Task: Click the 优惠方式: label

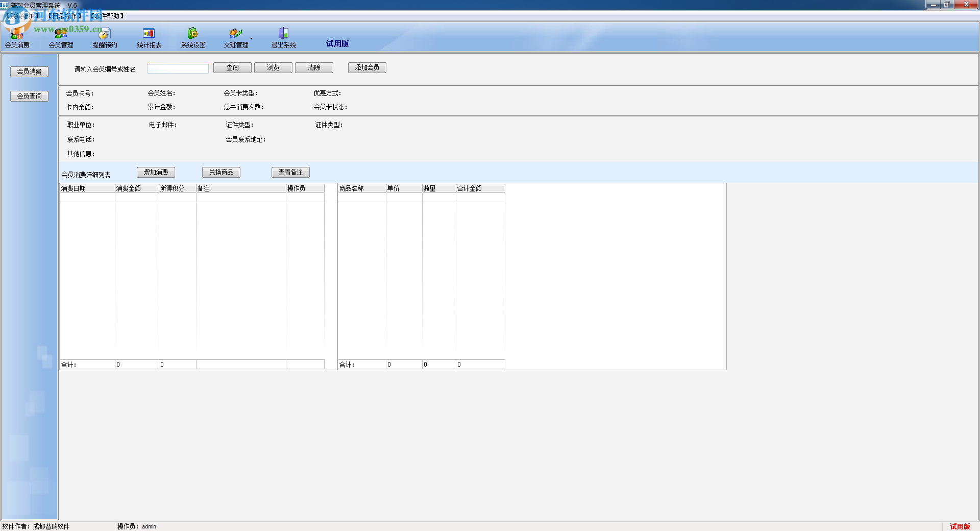Action: pos(327,93)
